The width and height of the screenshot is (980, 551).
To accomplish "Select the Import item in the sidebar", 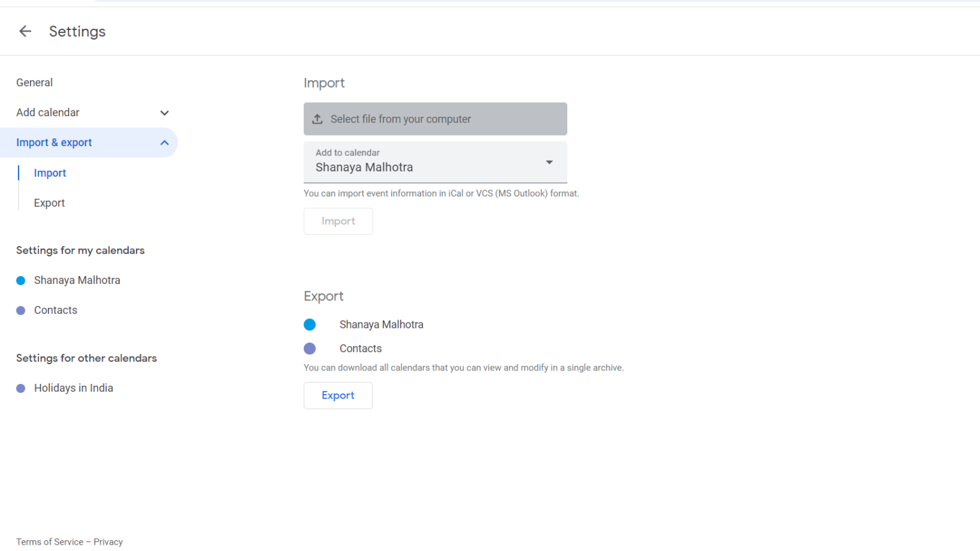I will pyautogui.click(x=50, y=173).
